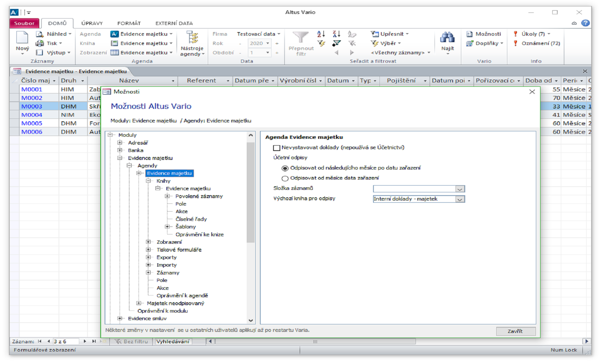
Task: Sort ascending with the A-Z icon
Action: 321,34
